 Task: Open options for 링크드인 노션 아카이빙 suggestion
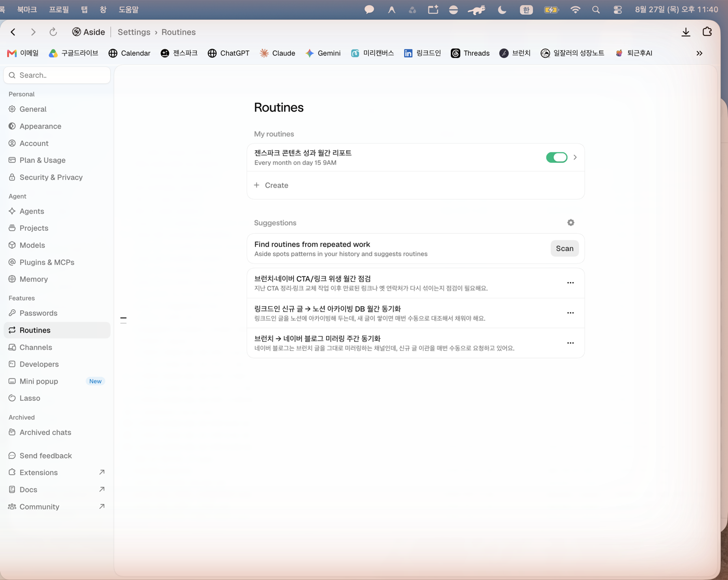click(x=570, y=313)
